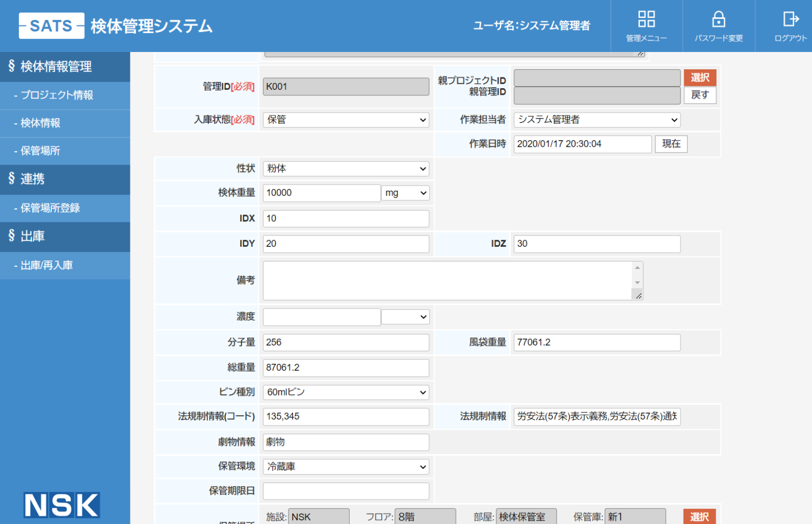The image size is (812, 524).
Task: Click the 作業日時 input field
Action: 582,144
